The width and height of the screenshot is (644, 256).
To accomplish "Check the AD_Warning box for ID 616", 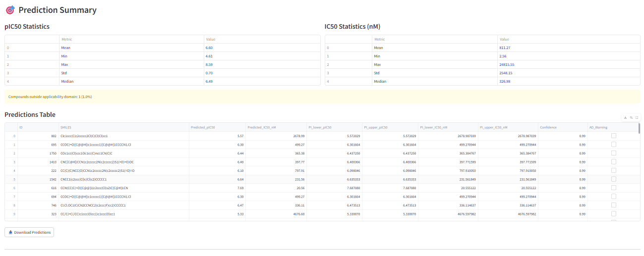I will click(614, 188).
